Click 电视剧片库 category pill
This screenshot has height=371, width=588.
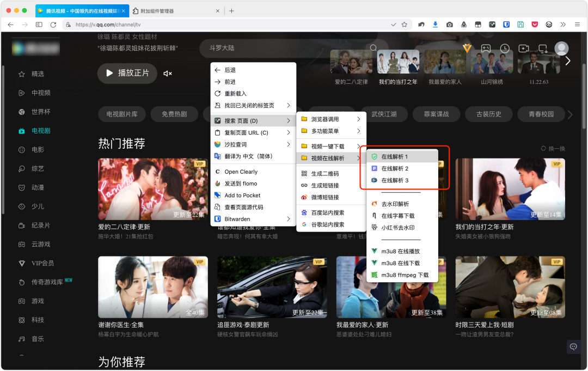(x=122, y=114)
